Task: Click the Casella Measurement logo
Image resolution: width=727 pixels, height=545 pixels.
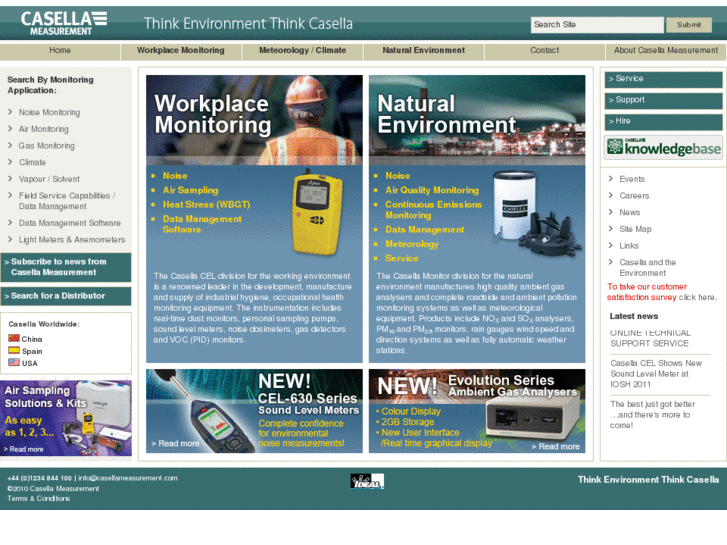Action: click(x=64, y=23)
